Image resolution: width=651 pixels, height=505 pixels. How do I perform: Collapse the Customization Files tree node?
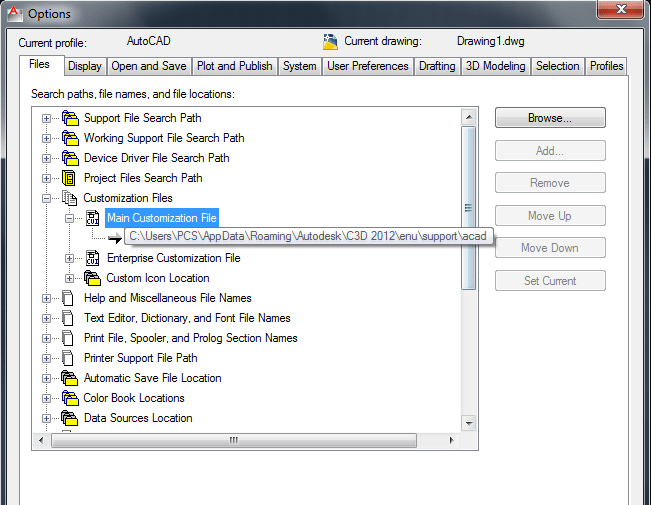click(x=46, y=198)
